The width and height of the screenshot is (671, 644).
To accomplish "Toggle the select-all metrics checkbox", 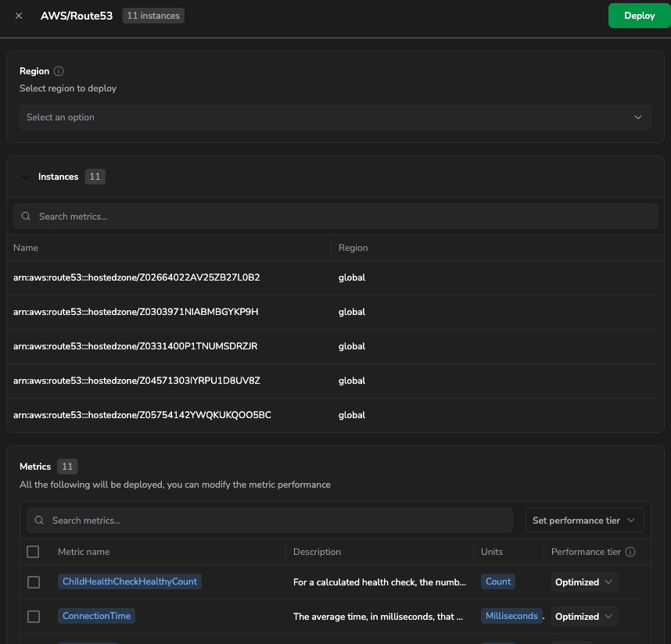I will pos(33,552).
